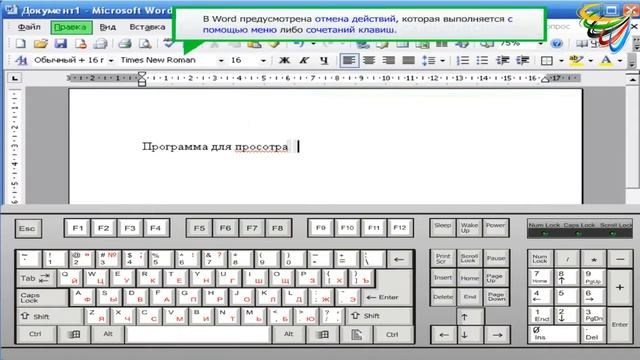Click the misspelled word просотра in the document
Image resolution: width=640 pixels, height=360 pixels.
coord(261,147)
